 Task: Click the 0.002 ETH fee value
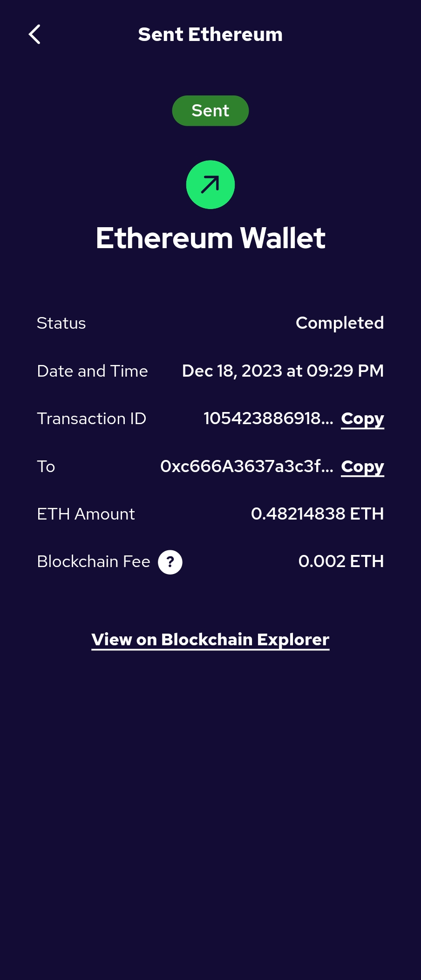(341, 561)
